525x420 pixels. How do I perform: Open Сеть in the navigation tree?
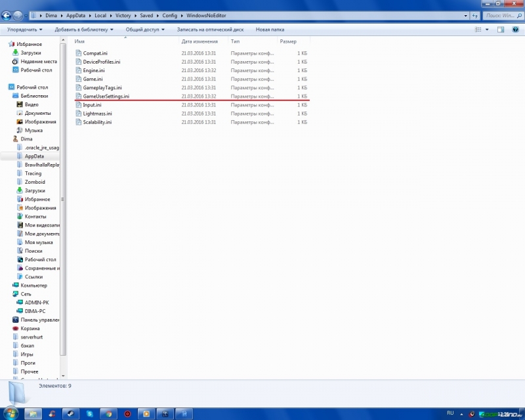(x=26, y=294)
